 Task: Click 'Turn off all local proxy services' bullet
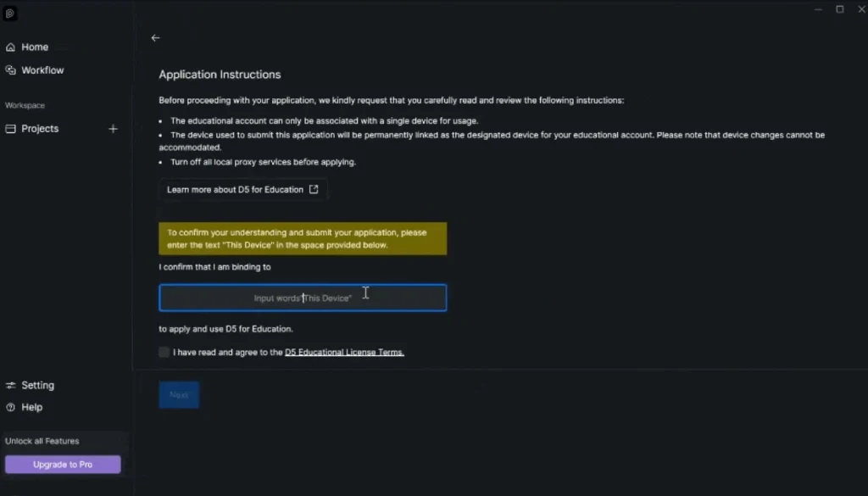263,162
